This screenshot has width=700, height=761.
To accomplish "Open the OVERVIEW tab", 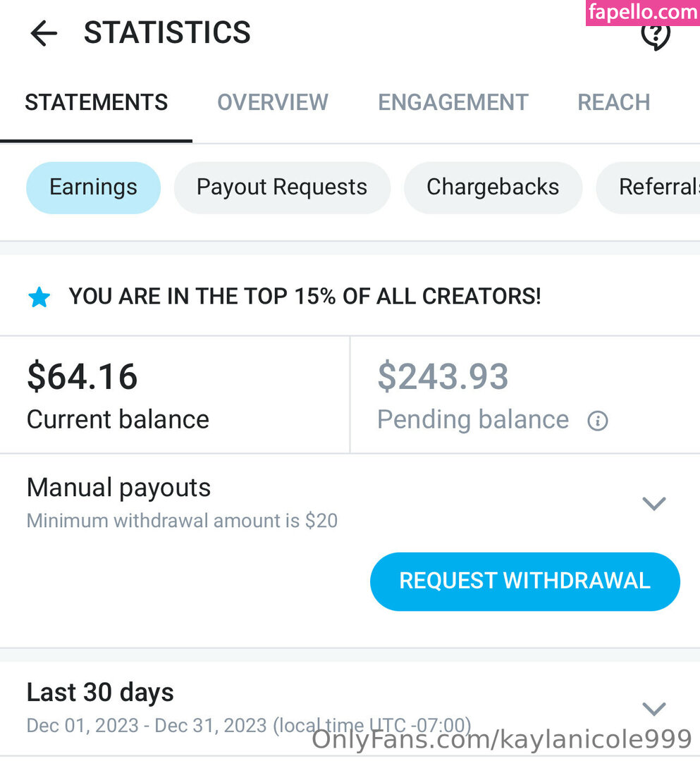I will pyautogui.click(x=273, y=103).
